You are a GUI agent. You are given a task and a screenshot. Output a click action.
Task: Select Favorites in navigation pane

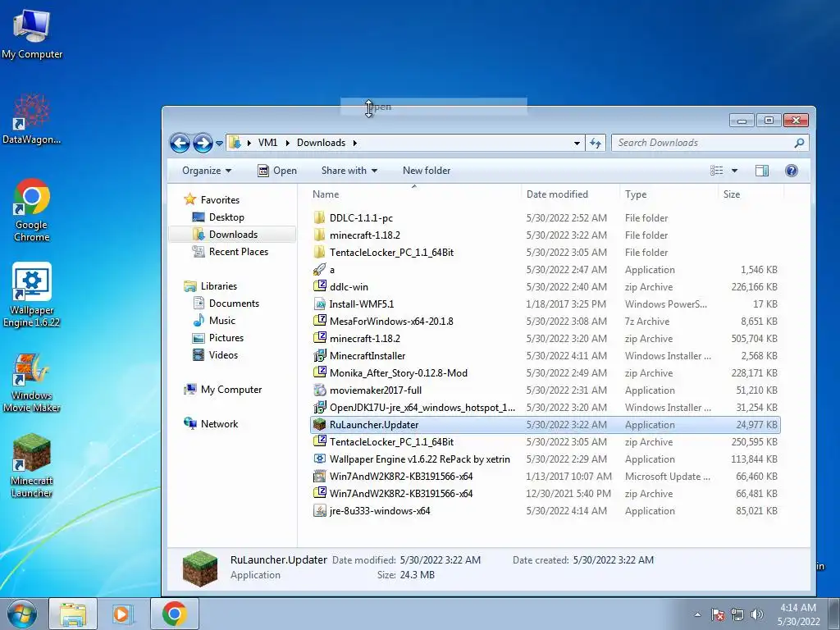coord(212,200)
